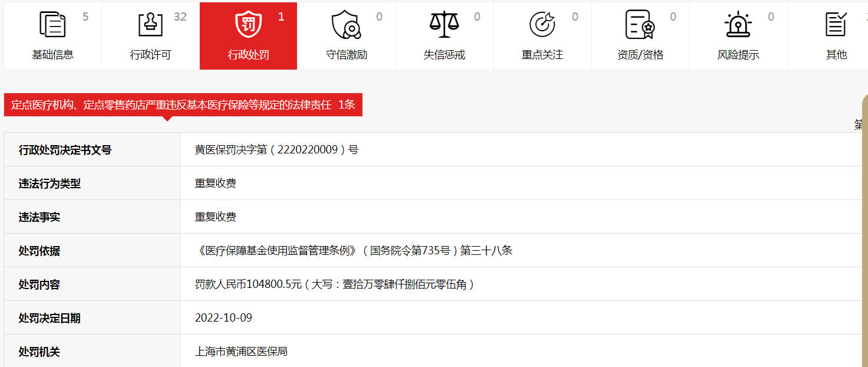The height and width of the screenshot is (367, 868).
Task: Click the 守信激励 shield medal icon
Action: [346, 25]
